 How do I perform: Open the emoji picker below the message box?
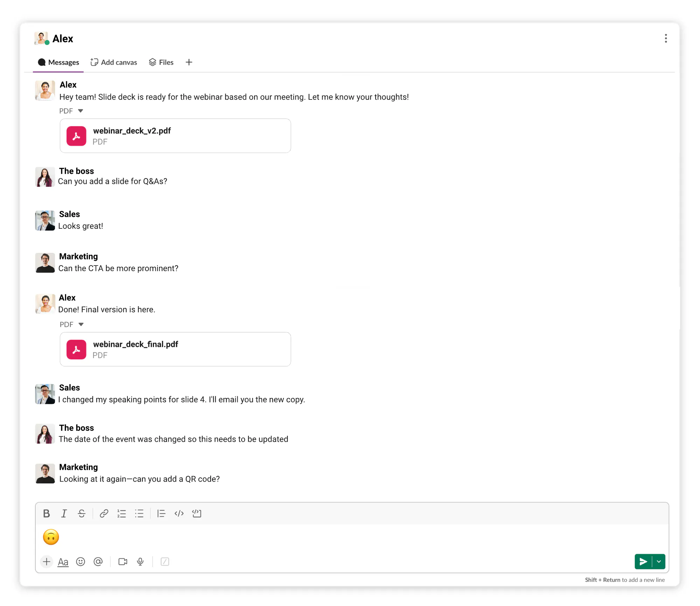point(81,562)
